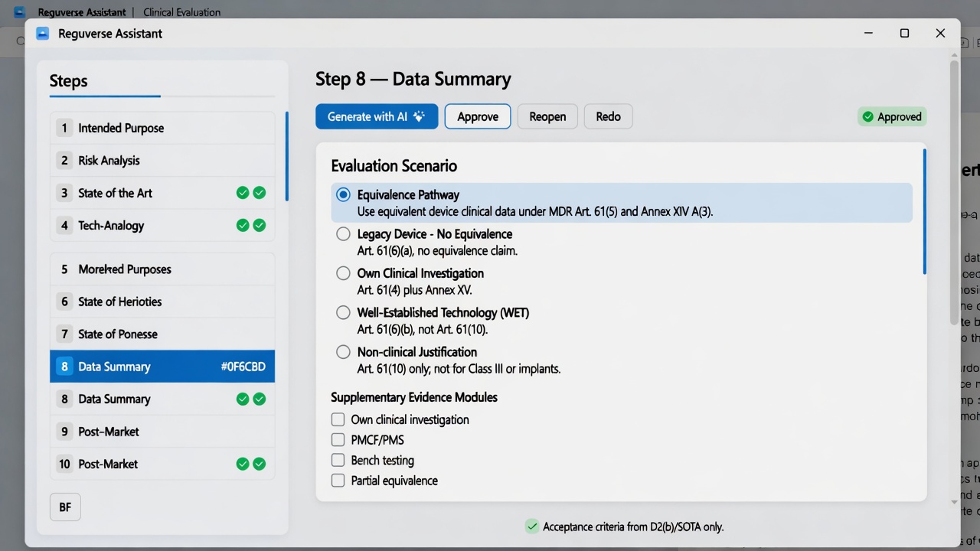Click the sparkle icon on Generate with AI
980x551 pixels.
click(419, 116)
